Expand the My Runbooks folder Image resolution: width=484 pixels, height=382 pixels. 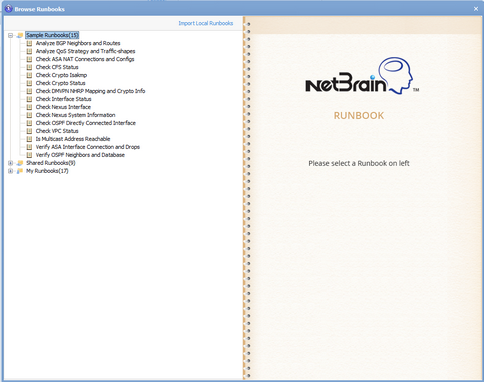(x=10, y=171)
